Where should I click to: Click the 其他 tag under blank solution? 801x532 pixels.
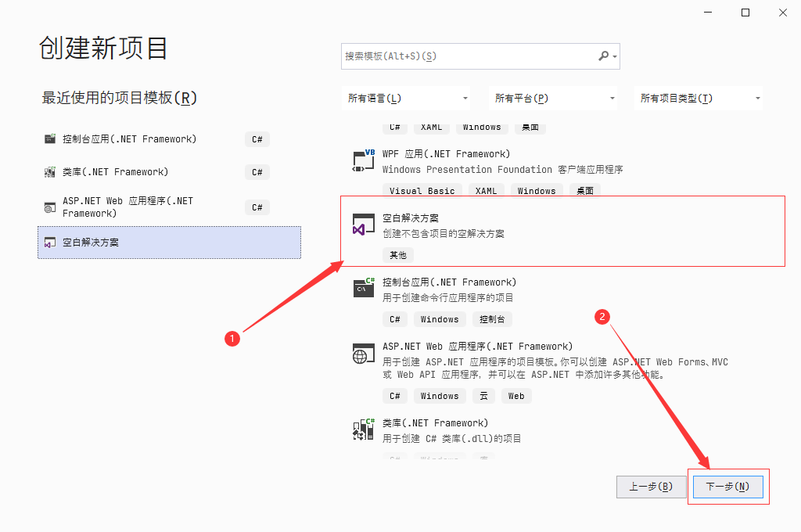pos(398,255)
